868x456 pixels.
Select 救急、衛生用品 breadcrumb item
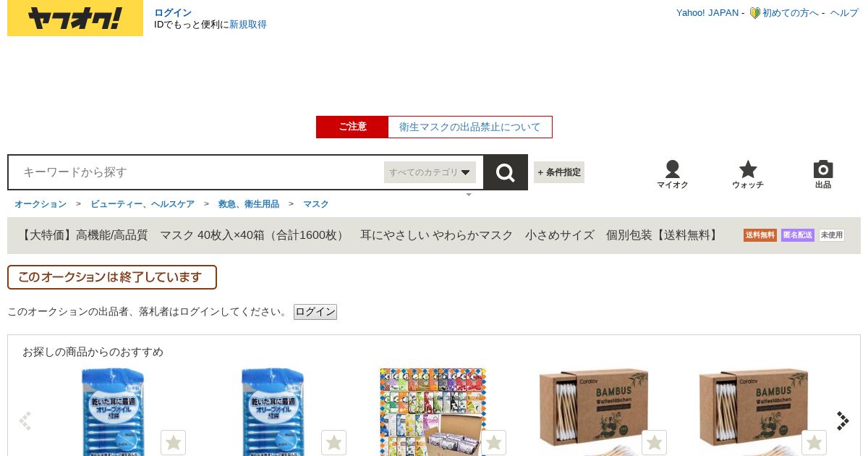(249, 204)
